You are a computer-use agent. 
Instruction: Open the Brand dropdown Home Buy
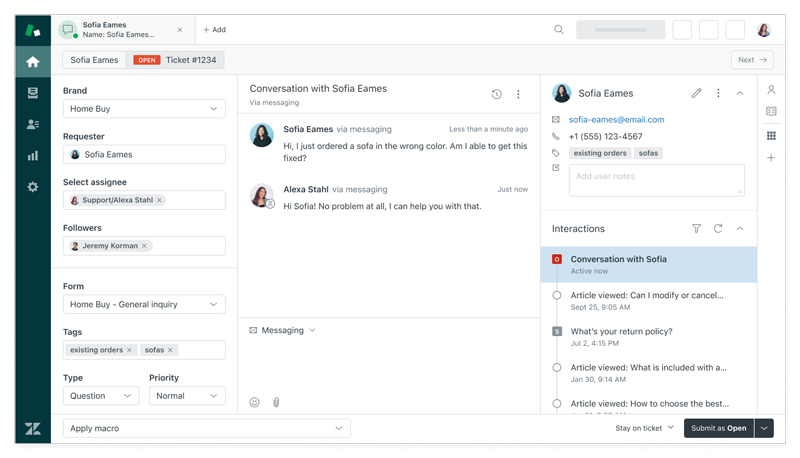click(x=144, y=109)
